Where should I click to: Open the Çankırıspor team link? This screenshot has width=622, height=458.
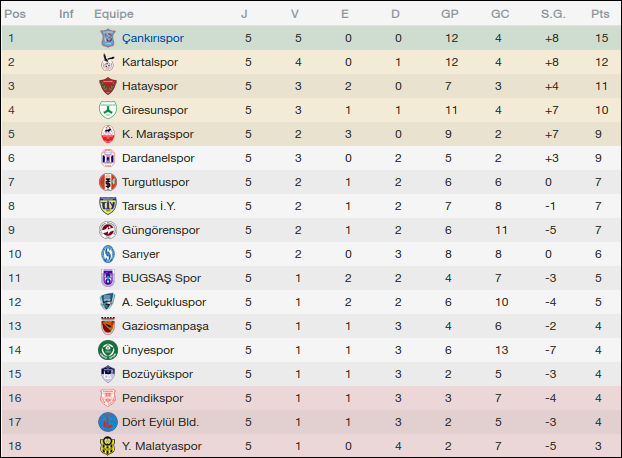(156, 38)
